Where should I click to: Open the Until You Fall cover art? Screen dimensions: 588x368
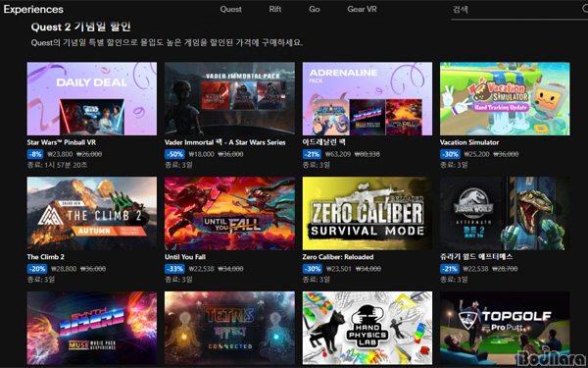(x=229, y=213)
